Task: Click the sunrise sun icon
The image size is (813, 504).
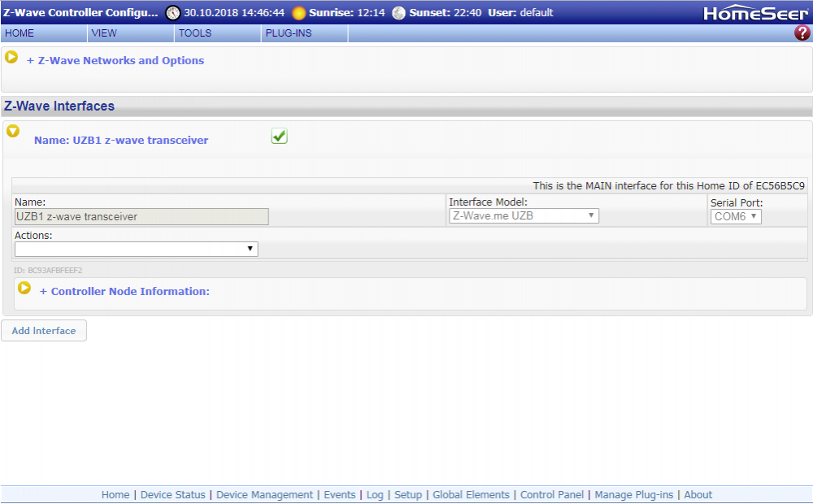Action: point(299,13)
